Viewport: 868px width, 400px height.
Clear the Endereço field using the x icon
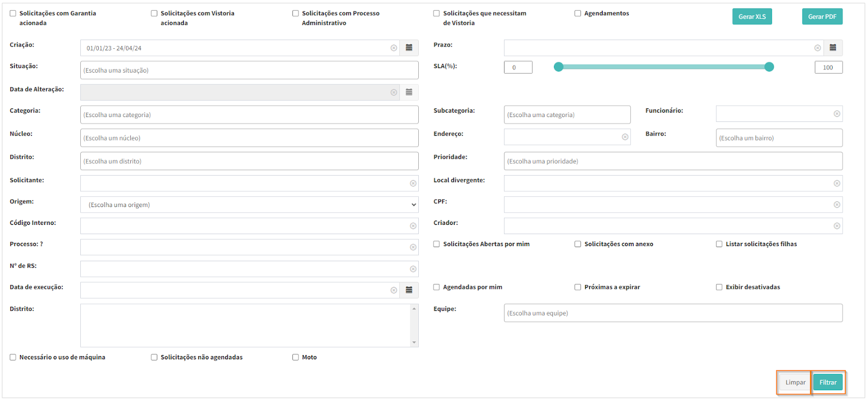(x=625, y=137)
